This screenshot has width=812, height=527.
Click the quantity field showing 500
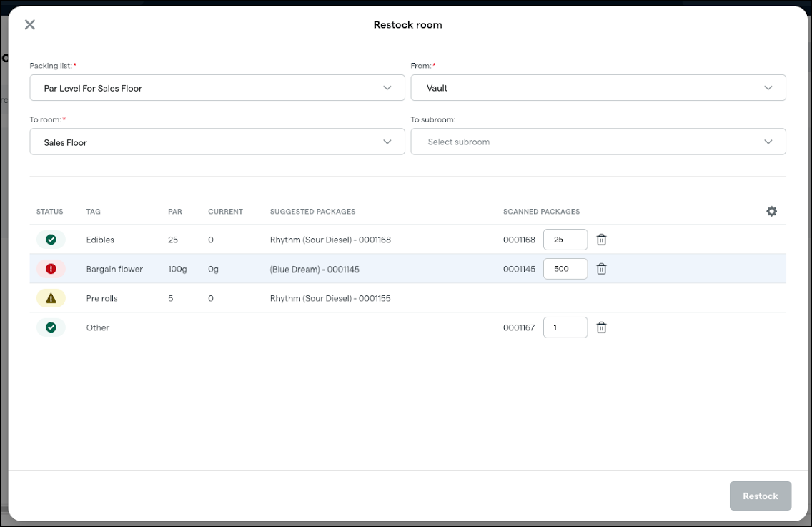click(x=565, y=268)
